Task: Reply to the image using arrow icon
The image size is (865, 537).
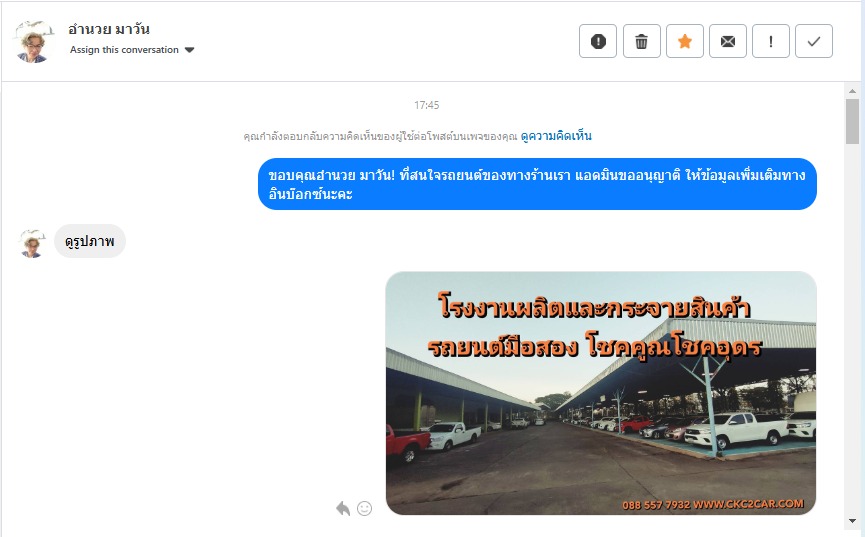Action: point(343,508)
